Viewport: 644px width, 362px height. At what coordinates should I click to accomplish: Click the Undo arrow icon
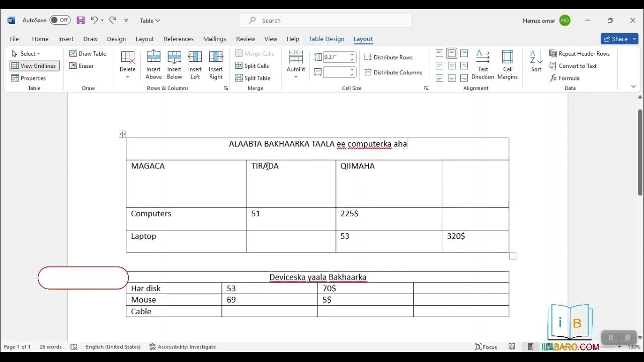click(94, 20)
